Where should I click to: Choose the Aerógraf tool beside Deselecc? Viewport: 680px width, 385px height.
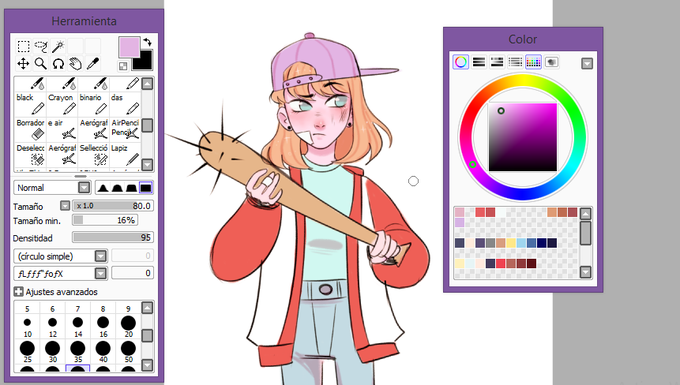click(62, 154)
